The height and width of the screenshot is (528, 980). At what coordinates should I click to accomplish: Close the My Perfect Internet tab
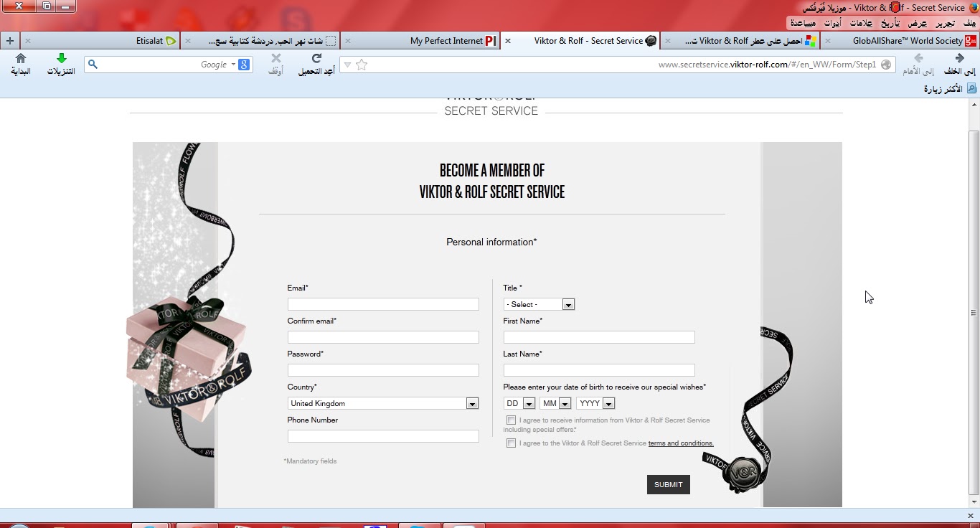[x=347, y=41]
